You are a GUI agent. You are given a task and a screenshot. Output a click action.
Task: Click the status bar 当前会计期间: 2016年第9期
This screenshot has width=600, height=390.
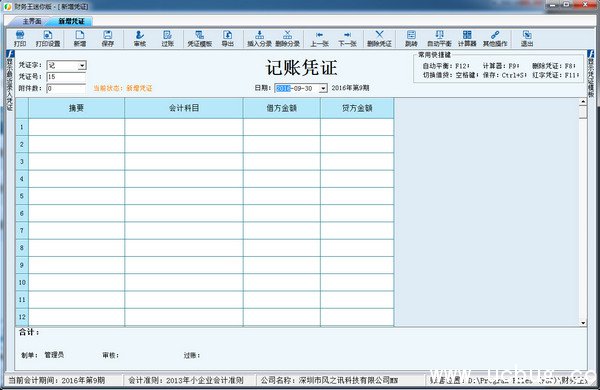point(57,380)
